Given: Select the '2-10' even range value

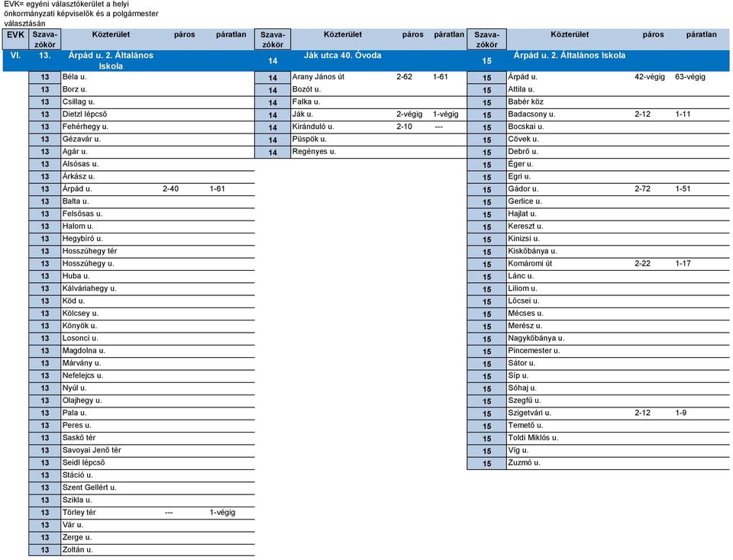Looking at the screenshot, I should pos(405,127).
